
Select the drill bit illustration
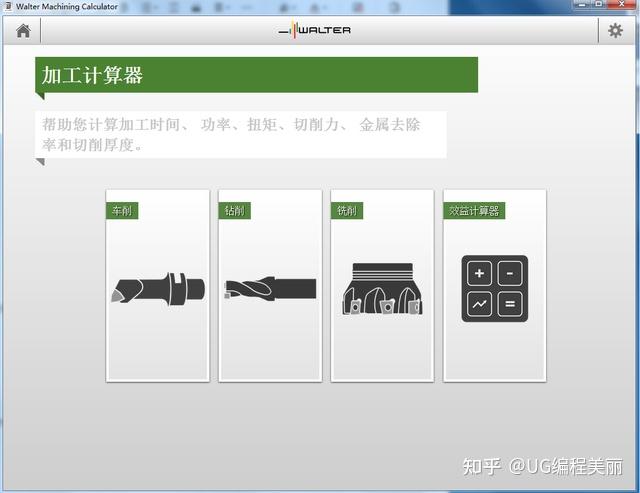(270, 288)
